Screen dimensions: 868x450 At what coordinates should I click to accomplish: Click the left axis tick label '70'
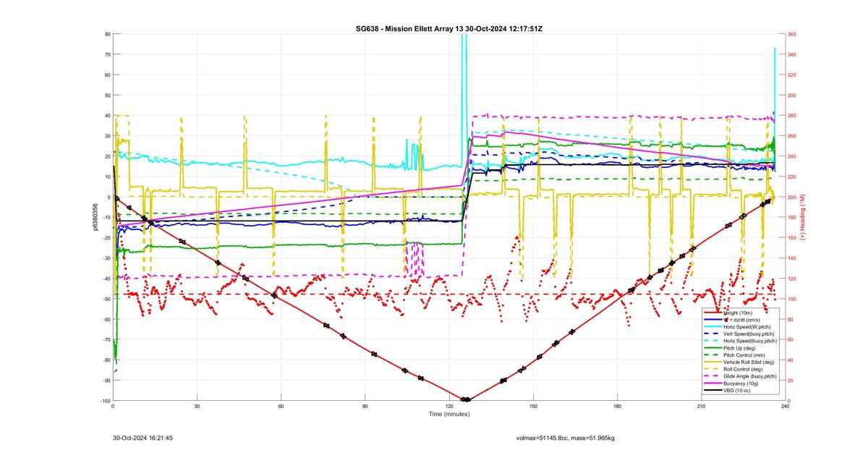point(107,54)
